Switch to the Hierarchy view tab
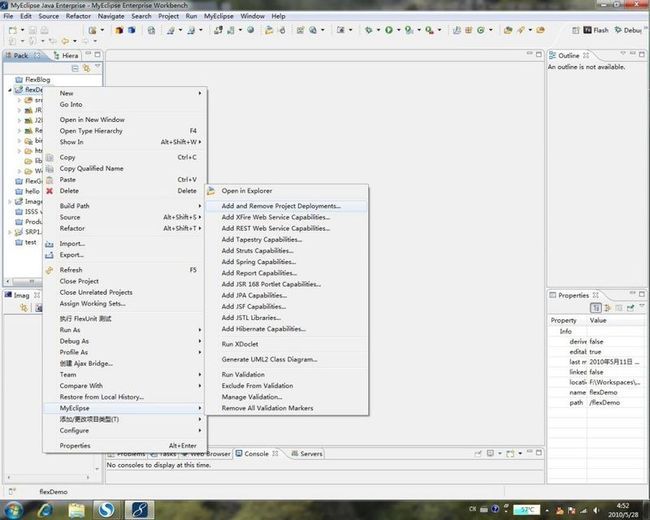The height and width of the screenshot is (520, 650). pos(66,55)
